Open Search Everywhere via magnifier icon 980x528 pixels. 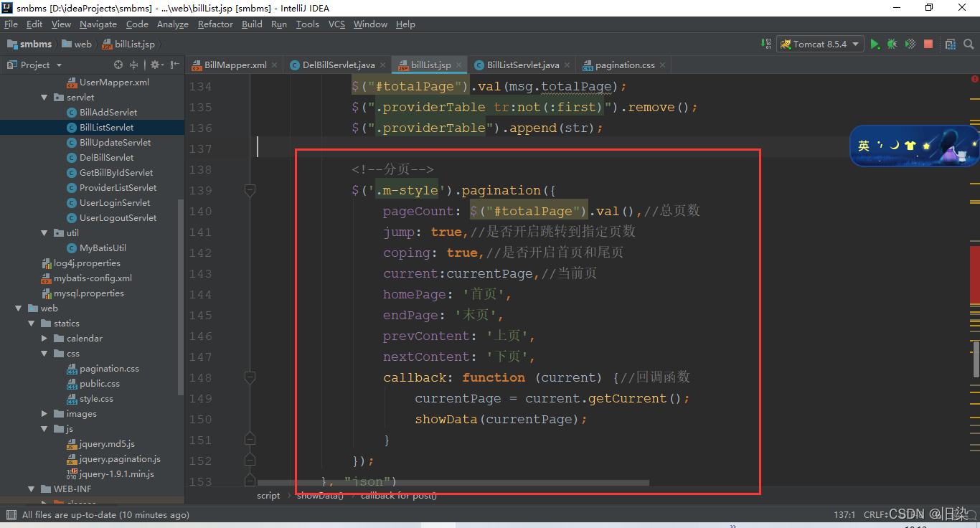point(968,44)
